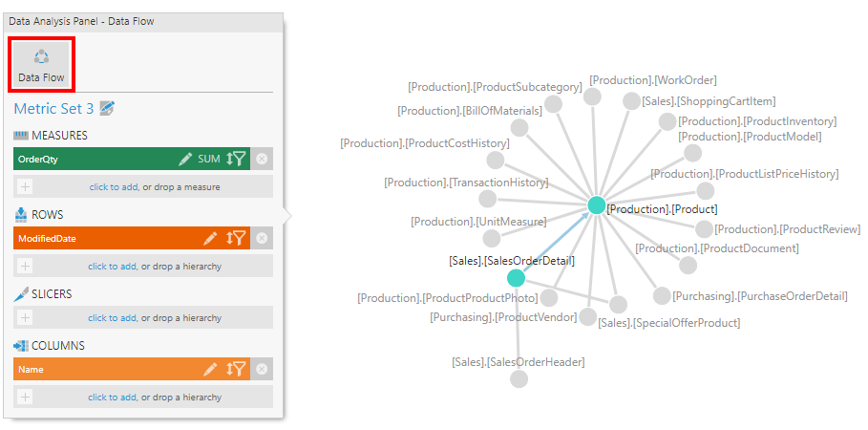This screenshot has width=868, height=430.
Task: Edit the OrderQty measure with the pencil
Action: coord(185,160)
